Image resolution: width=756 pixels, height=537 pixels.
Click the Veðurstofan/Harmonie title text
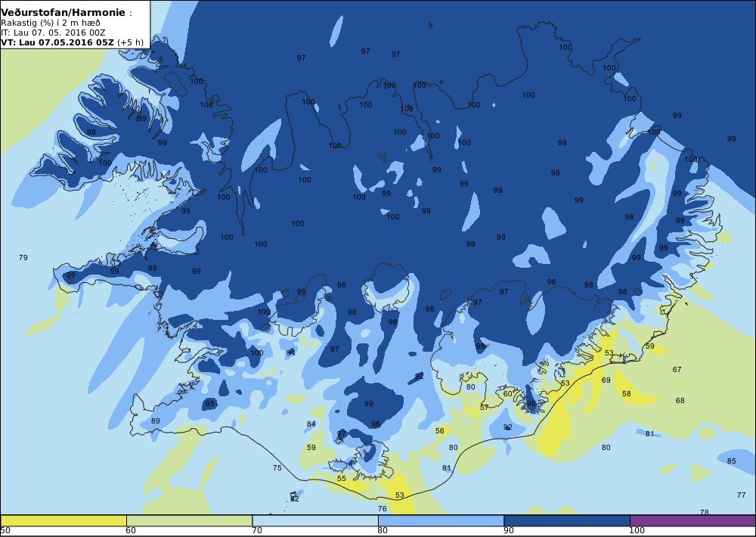point(64,13)
